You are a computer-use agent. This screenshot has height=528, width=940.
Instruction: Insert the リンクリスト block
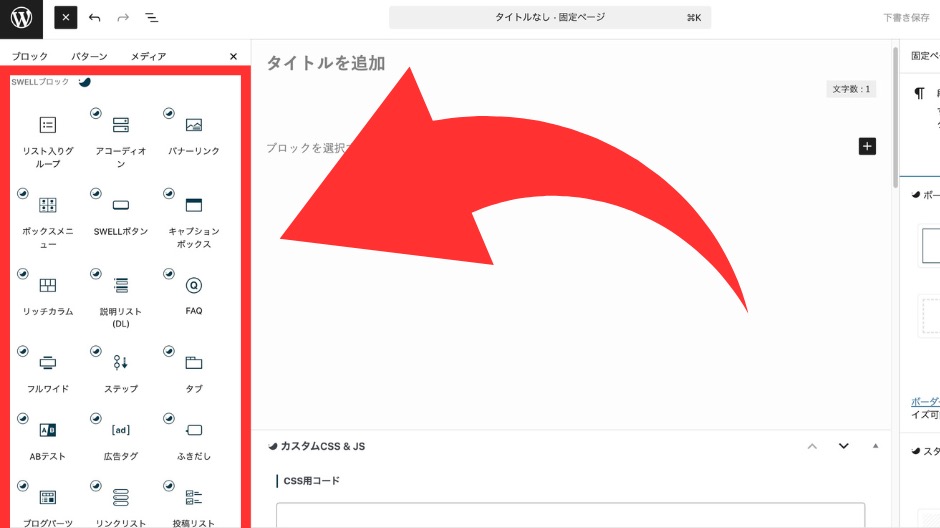pyautogui.click(x=120, y=505)
